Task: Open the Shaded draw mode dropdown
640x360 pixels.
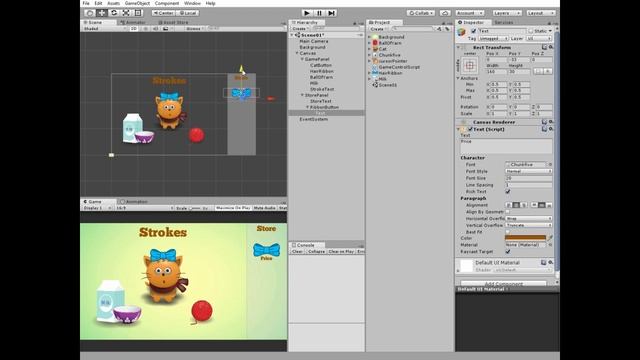Action: pyautogui.click(x=104, y=29)
